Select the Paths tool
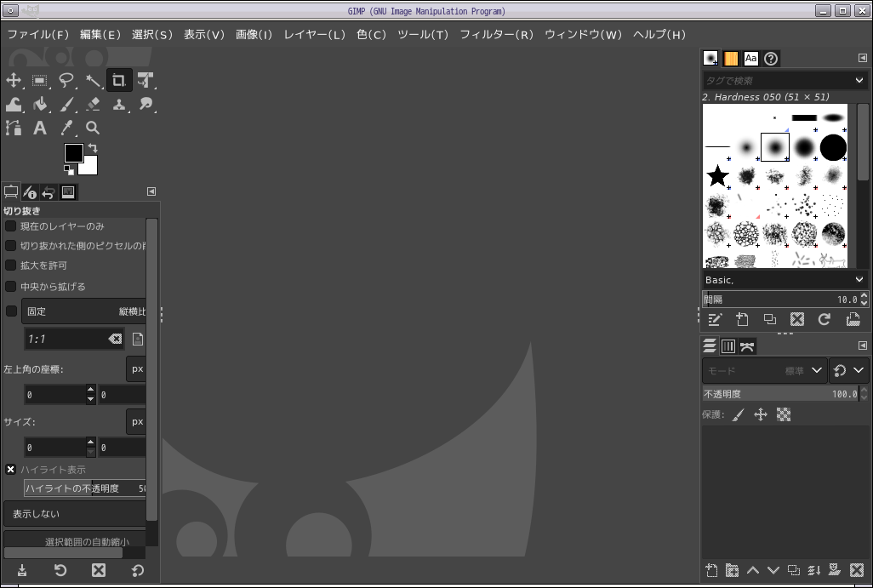The image size is (873, 588). 14,128
